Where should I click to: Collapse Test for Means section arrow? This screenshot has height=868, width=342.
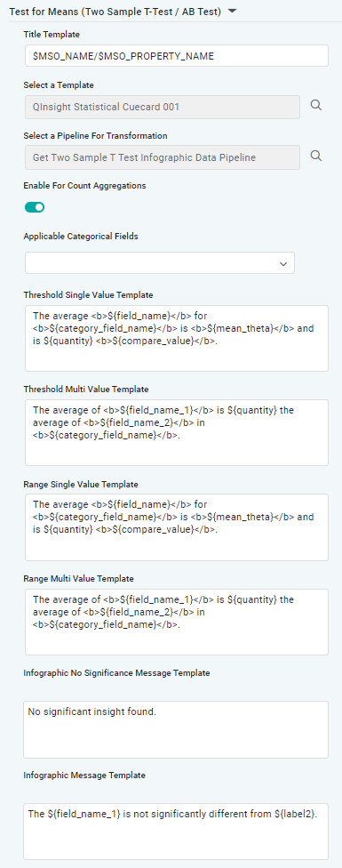tap(232, 11)
